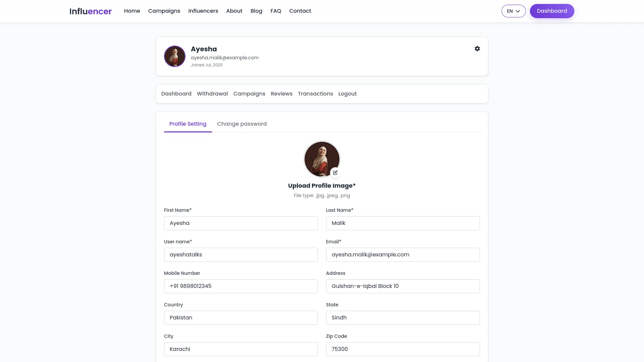Select the Country field showing Pakistan
This screenshot has width=644, height=362.
241,318
